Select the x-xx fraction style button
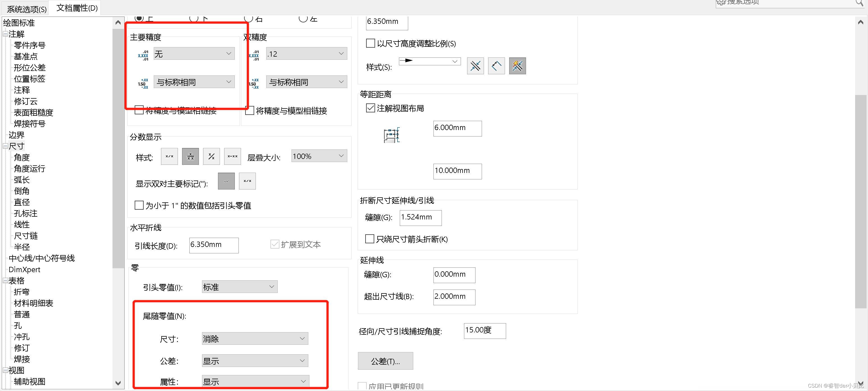Screen dimensions: 868x391 [233, 156]
